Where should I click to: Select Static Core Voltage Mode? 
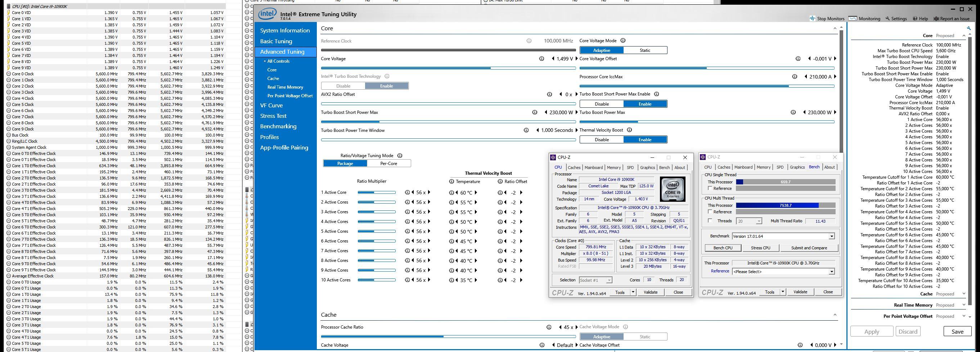point(645,50)
